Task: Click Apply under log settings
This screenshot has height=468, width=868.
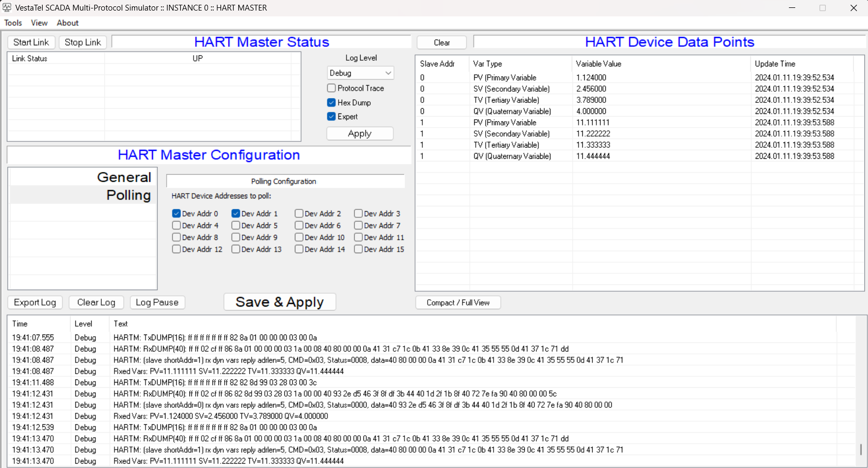Action: [x=360, y=133]
